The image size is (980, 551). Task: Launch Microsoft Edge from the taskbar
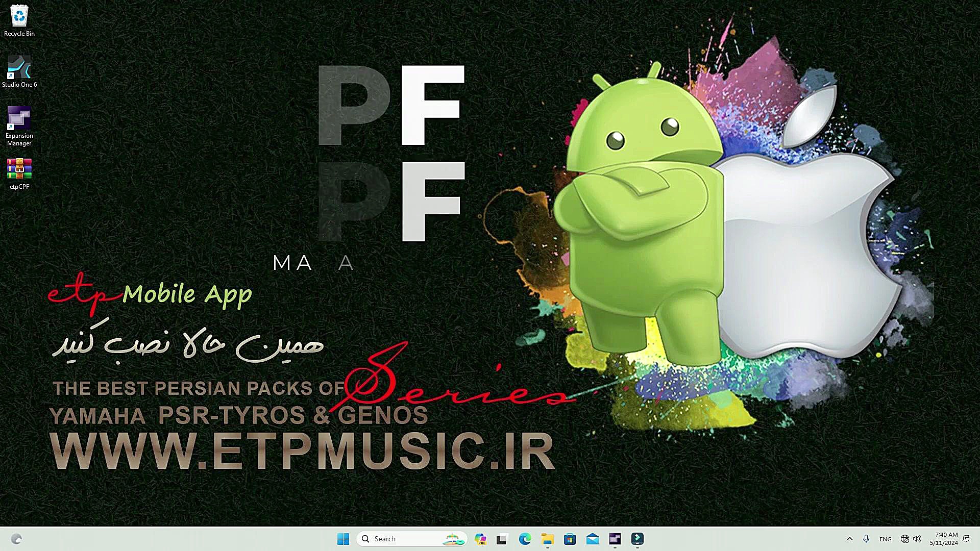coord(525,539)
